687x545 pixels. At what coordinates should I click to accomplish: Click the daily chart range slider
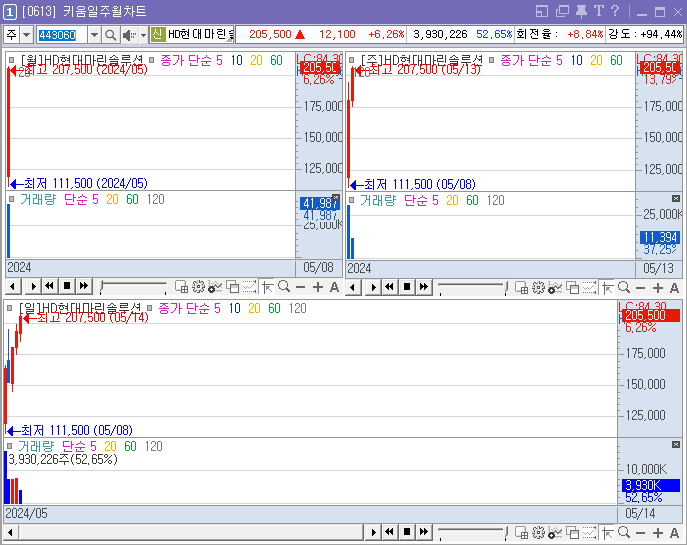click(473, 533)
